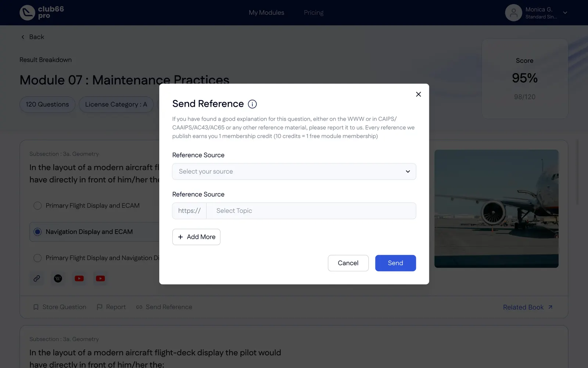Click the blue Send button
Screen dimensions: 588x368
395,263
